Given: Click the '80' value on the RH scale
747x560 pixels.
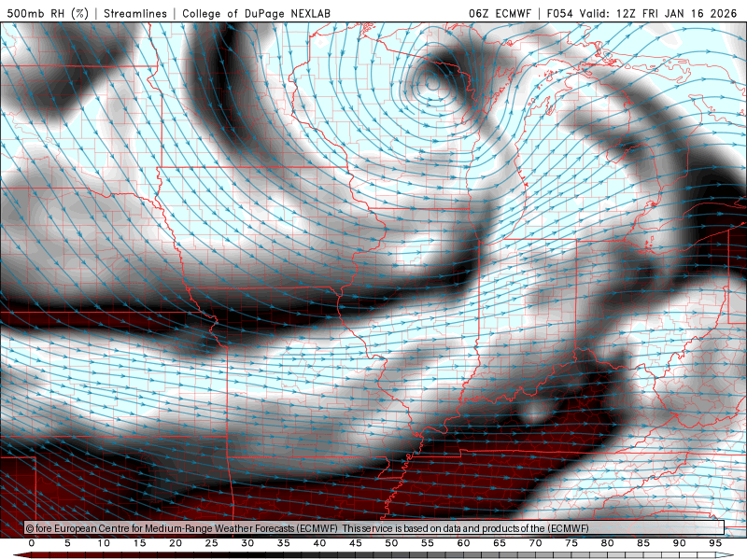Looking at the screenshot, I should [607, 543].
